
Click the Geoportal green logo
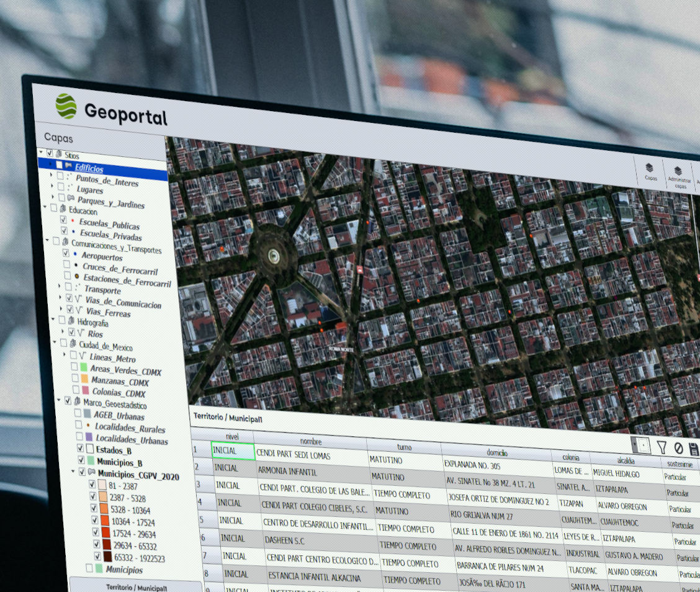coord(66,105)
